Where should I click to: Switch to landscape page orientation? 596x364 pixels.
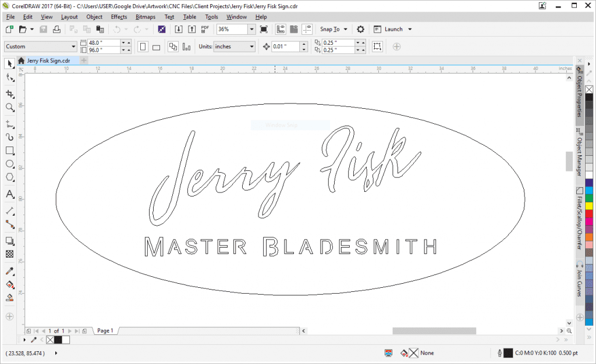[x=157, y=47]
